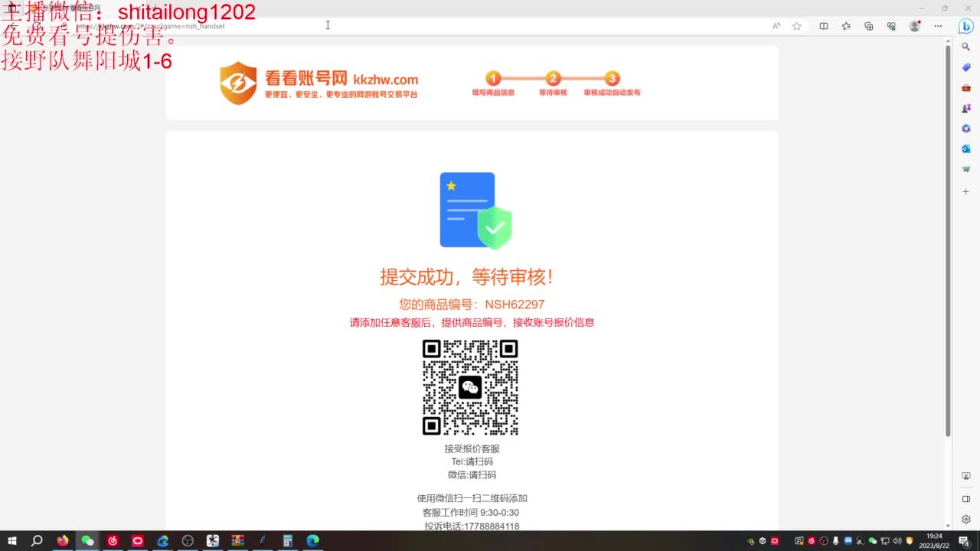
Task: Click the complaint phone 17788884118
Action: coord(492,527)
